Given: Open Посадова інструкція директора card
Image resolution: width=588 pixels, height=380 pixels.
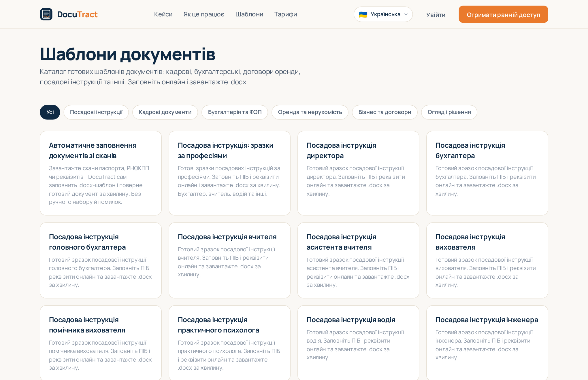Looking at the screenshot, I should tap(358, 173).
